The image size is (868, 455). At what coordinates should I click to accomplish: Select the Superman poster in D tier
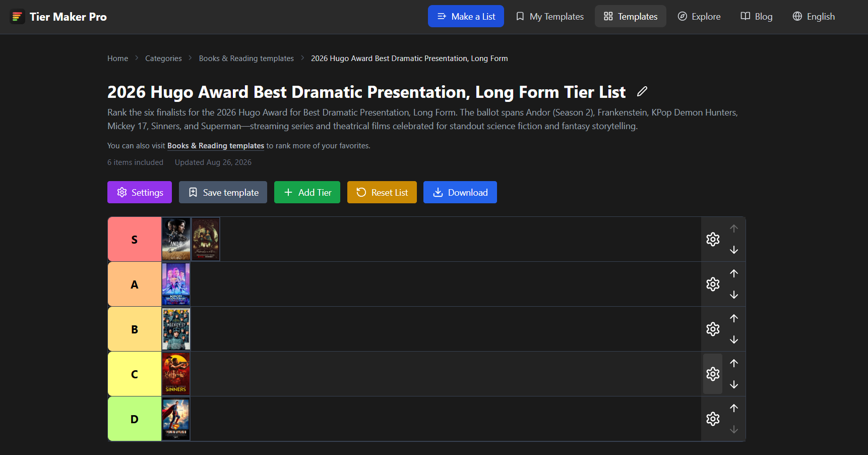coord(176,419)
